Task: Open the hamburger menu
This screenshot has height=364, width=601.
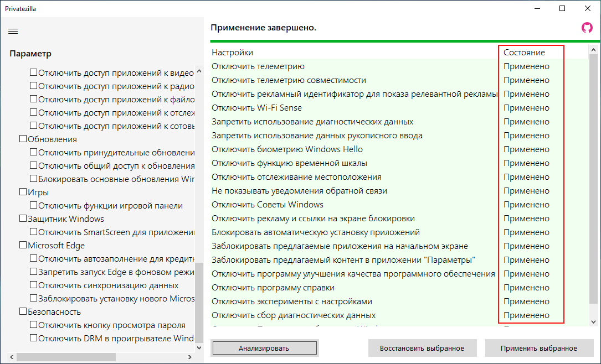Action: tap(13, 32)
